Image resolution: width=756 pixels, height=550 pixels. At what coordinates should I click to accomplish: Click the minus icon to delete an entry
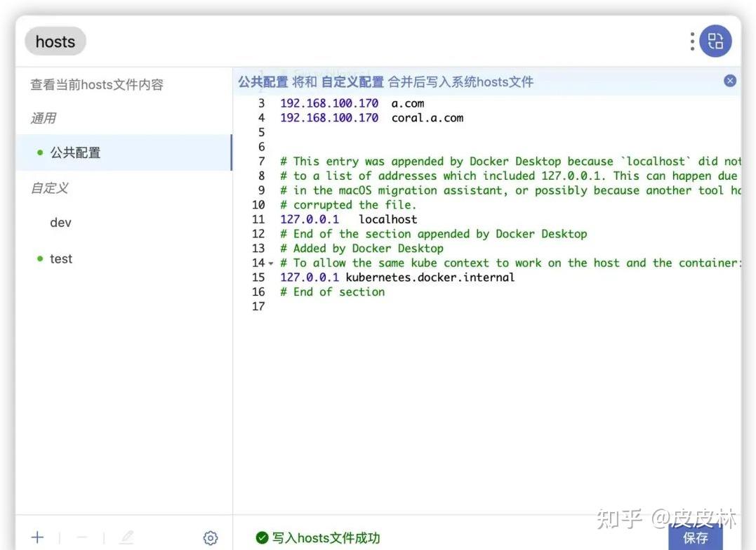tap(81, 537)
